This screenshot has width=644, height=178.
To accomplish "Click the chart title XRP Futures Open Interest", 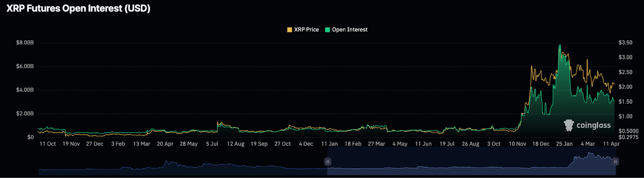I will (78, 8).
